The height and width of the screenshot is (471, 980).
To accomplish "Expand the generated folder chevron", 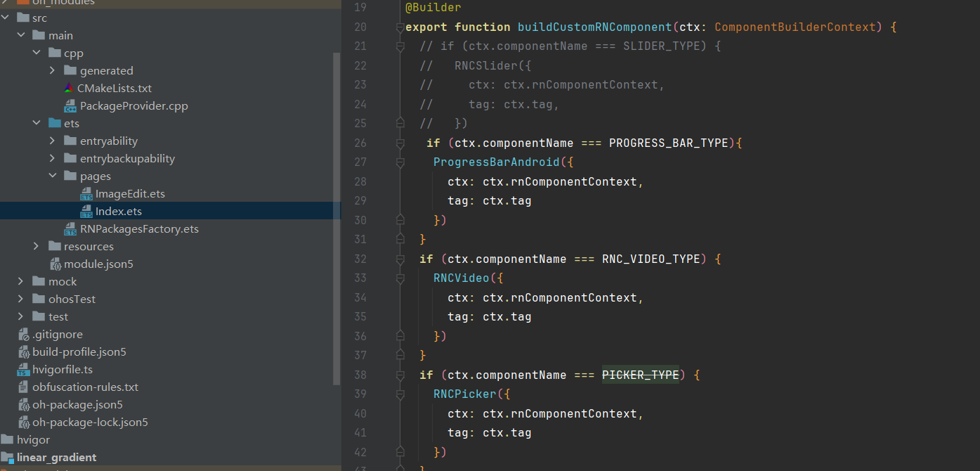I will click(53, 71).
